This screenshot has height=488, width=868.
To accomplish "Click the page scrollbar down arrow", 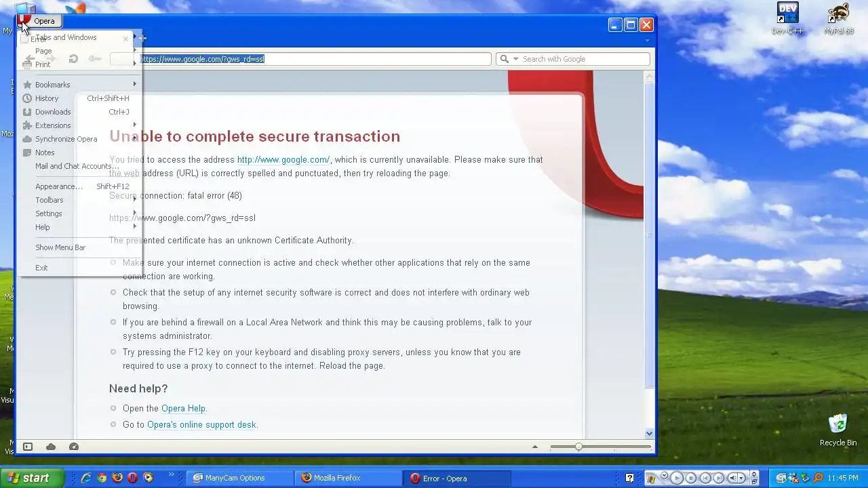I will pos(649,433).
